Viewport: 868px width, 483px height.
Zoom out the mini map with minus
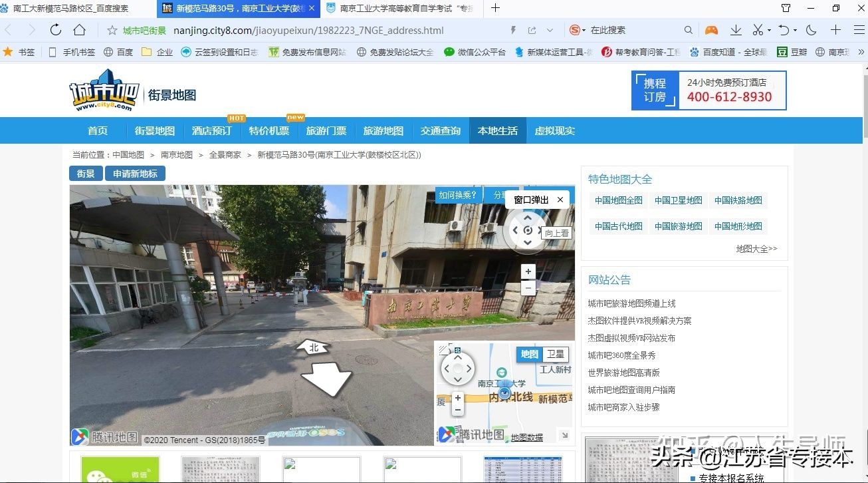(x=457, y=410)
